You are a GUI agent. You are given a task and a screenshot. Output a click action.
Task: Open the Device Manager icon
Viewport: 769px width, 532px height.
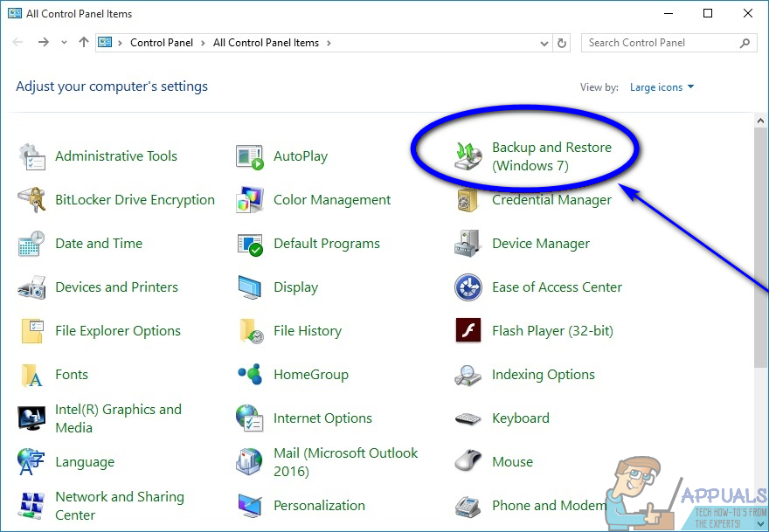point(468,243)
